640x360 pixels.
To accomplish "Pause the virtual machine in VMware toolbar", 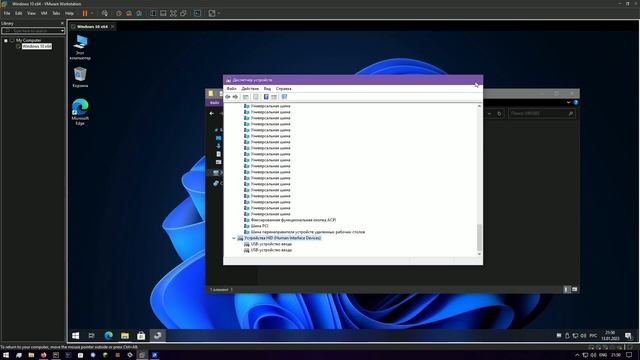I will pyautogui.click(x=85, y=13).
